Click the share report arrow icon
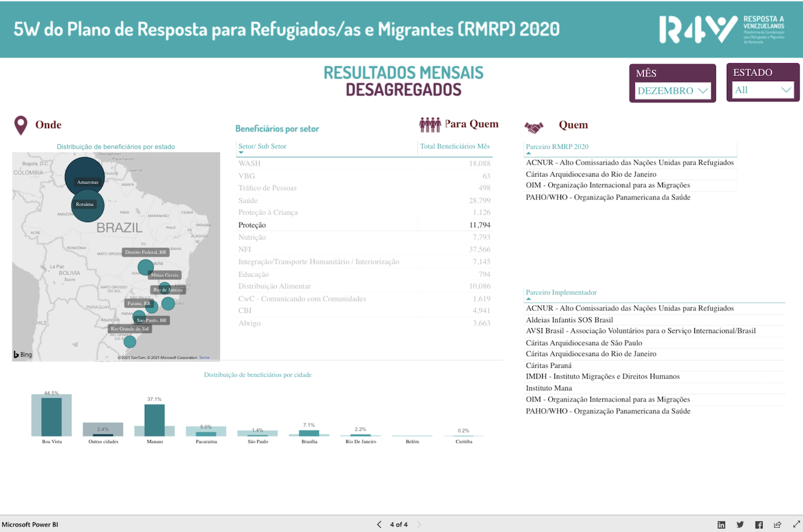This screenshot has width=803, height=532. pos(778,525)
